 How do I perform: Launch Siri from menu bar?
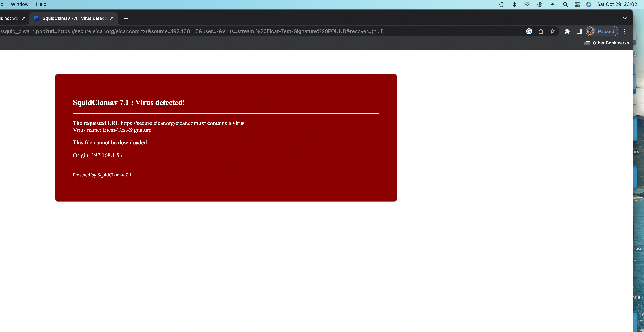point(589,4)
